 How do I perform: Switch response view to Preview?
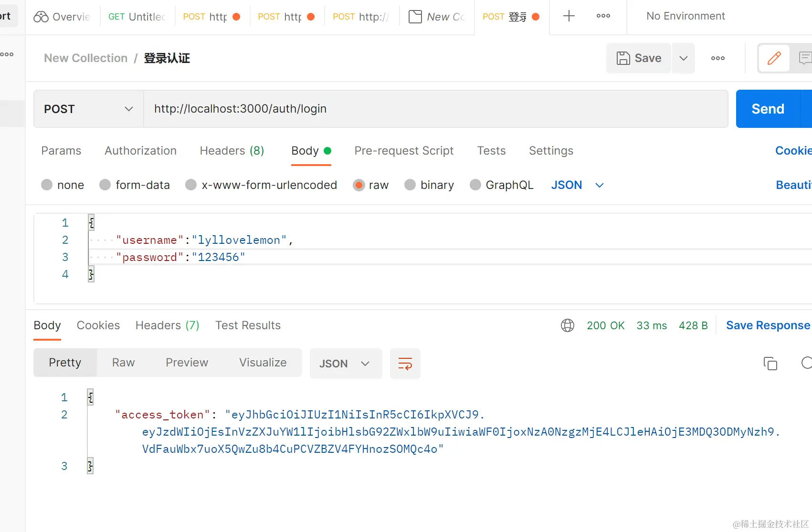tap(187, 363)
